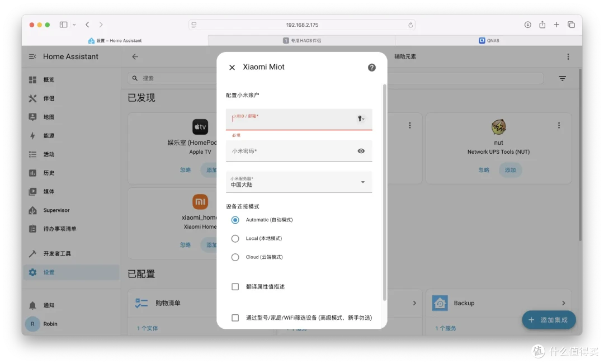Image resolution: width=604 pixels, height=364 pixels.
Task: Open 概览 overview in sidebar
Action: click(71, 80)
